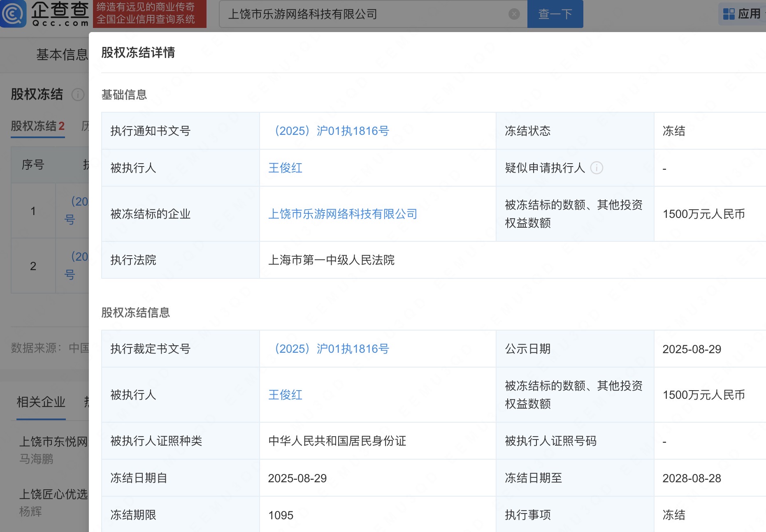The height and width of the screenshot is (532, 766).
Task: Open the 应用 apps grid icon
Action: pos(729,14)
